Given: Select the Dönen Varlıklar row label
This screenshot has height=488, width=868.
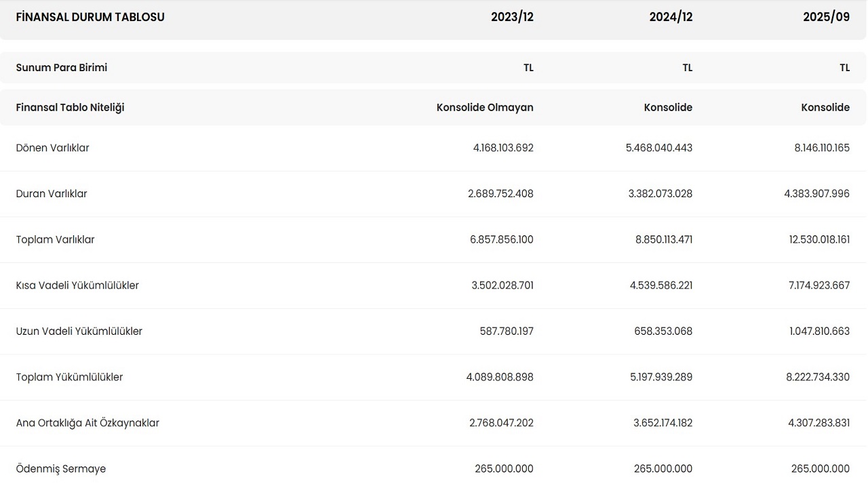Looking at the screenshot, I should [53, 148].
